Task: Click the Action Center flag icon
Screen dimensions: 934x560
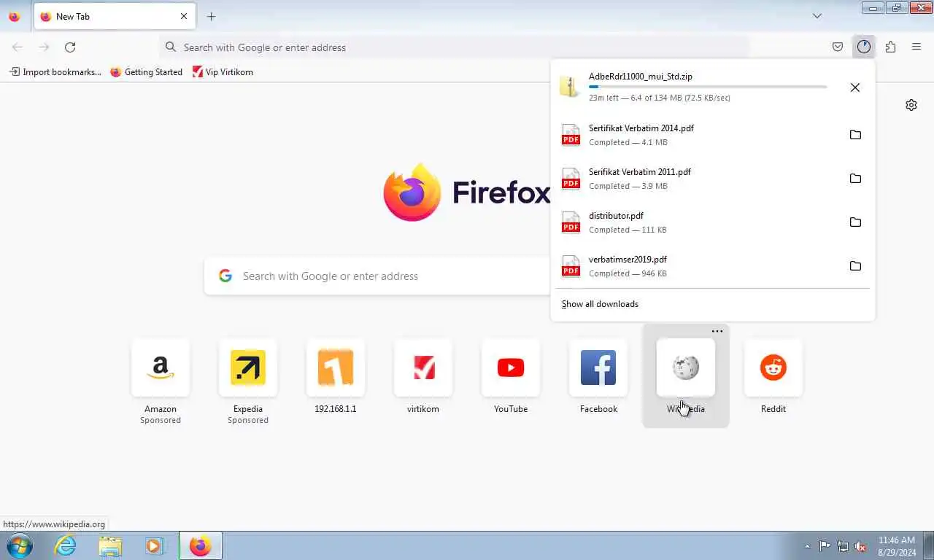Action: coord(825,545)
